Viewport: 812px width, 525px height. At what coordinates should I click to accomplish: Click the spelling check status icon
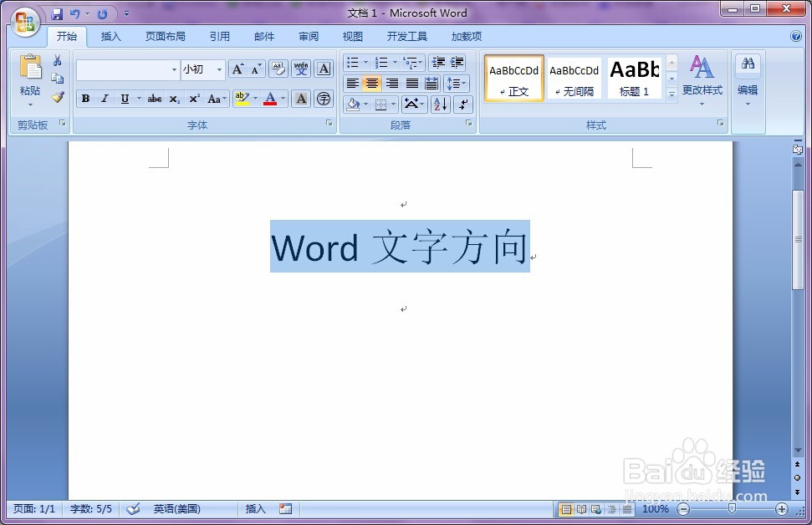tap(133, 509)
